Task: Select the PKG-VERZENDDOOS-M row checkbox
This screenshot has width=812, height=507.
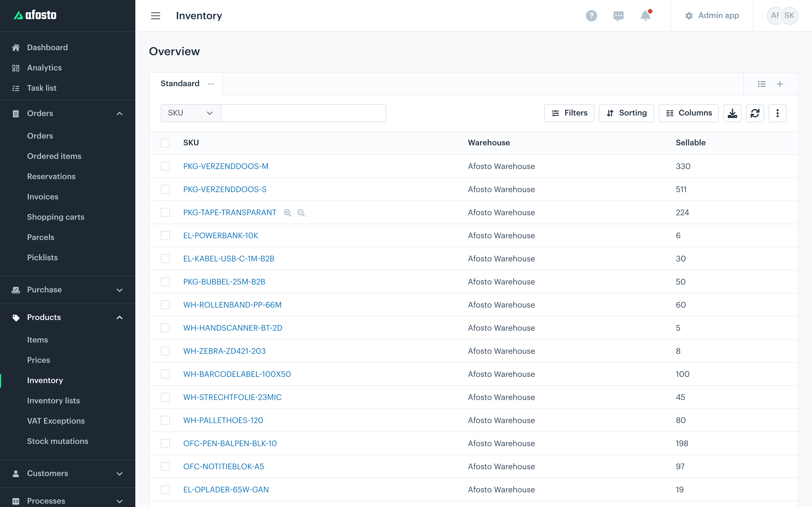Action: (165, 166)
